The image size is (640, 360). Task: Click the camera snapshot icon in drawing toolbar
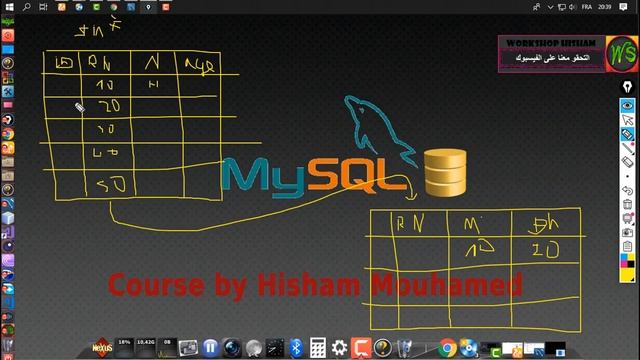(627, 233)
